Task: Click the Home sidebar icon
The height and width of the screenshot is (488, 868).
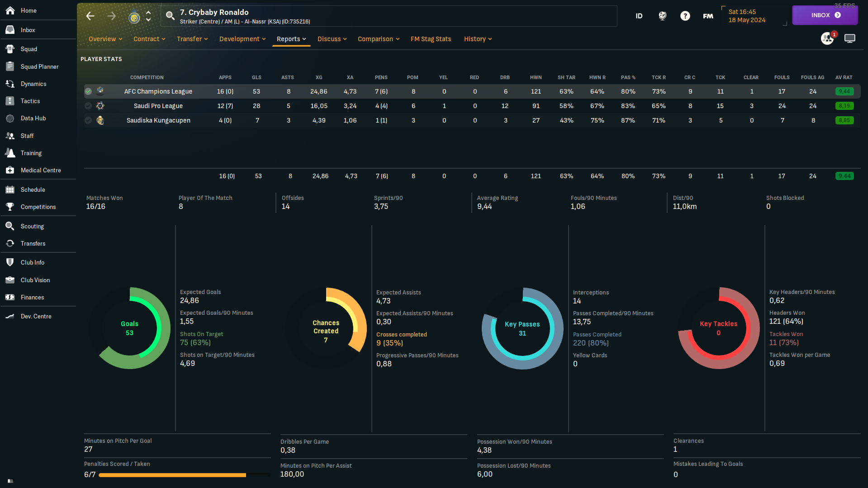Action: pos(10,10)
